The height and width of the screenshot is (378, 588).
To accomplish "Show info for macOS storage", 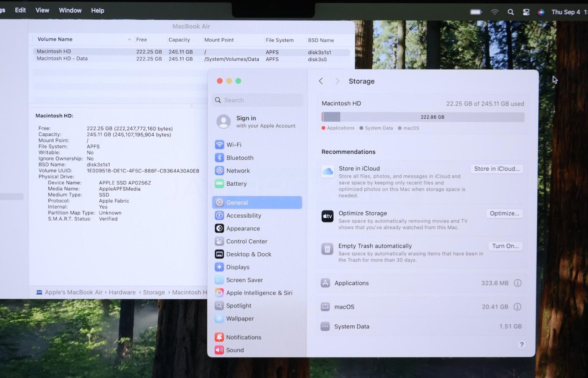I will 517,307.
